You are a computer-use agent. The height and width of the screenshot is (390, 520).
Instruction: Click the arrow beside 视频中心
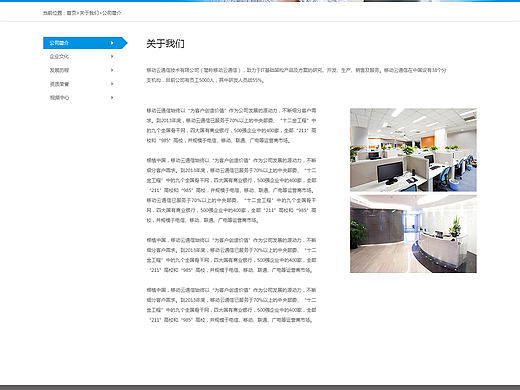pyautogui.click(x=112, y=98)
